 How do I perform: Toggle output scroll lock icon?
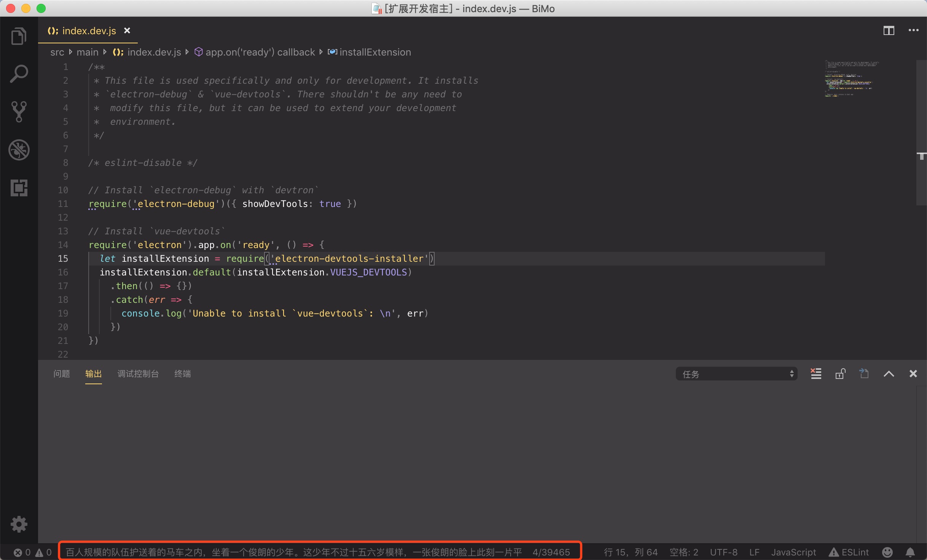click(840, 374)
